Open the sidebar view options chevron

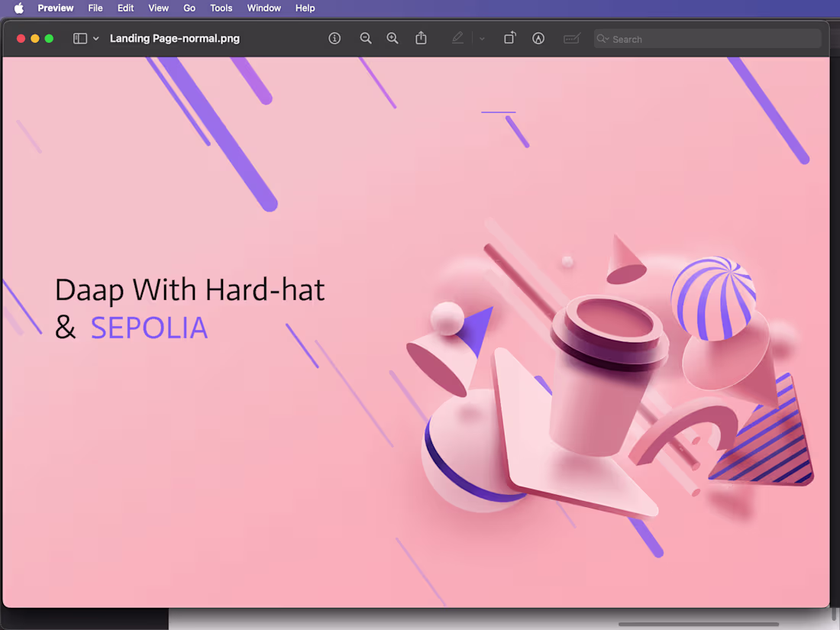pos(95,38)
